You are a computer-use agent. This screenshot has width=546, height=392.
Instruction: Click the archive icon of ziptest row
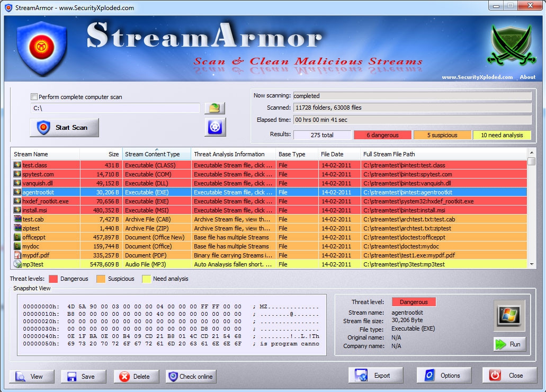[x=17, y=228]
